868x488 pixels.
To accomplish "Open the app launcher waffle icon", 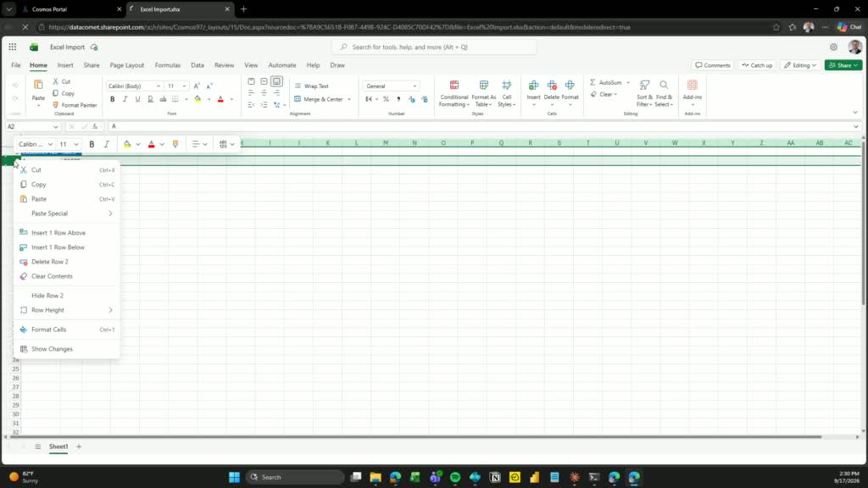I will pos(12,47).
